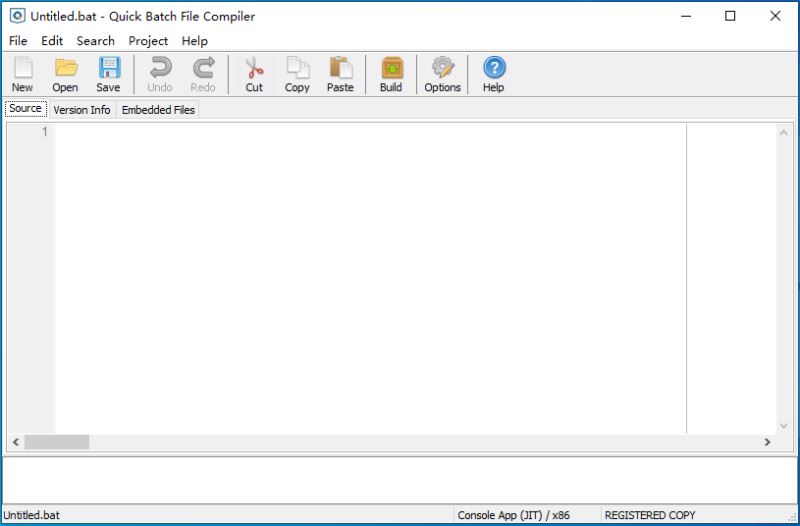The height and width of the screenshot is (526, 800).
Task: Click the Redo arrow in the toolbar
Action: (x=203, y=74)
